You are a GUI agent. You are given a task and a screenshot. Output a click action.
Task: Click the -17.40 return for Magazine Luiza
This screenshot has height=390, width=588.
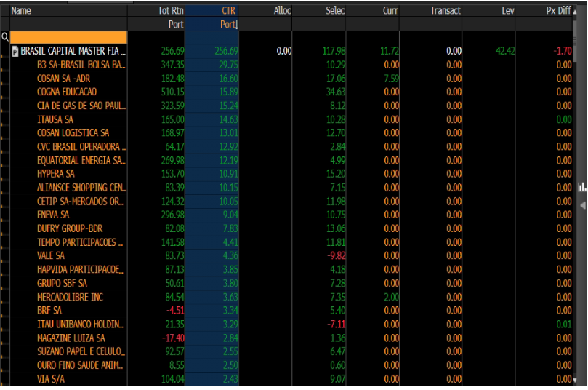click(x=173, y=338)
